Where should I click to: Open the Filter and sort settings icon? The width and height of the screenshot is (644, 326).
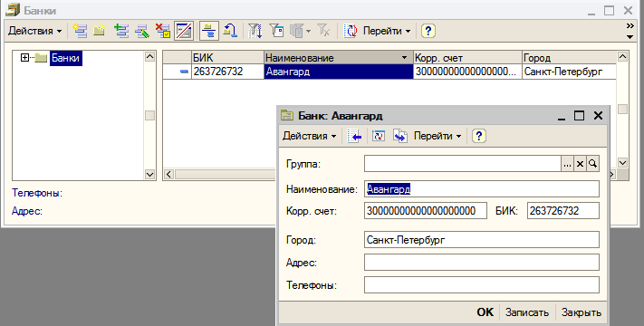255,31
